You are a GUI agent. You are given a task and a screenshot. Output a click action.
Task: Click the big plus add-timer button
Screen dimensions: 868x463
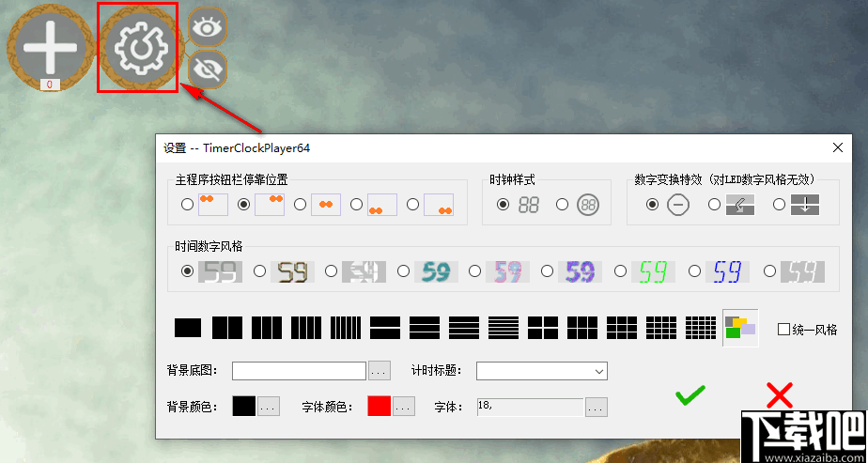(x=49, y=48)
